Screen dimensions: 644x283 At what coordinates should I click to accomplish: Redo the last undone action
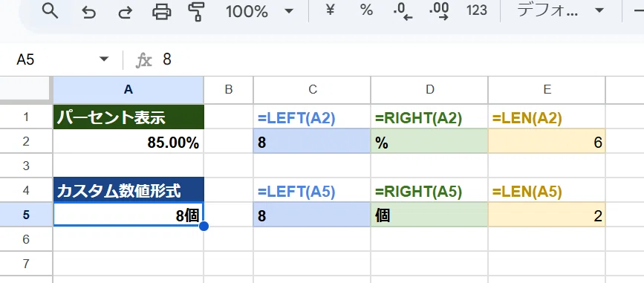point(125,11)
